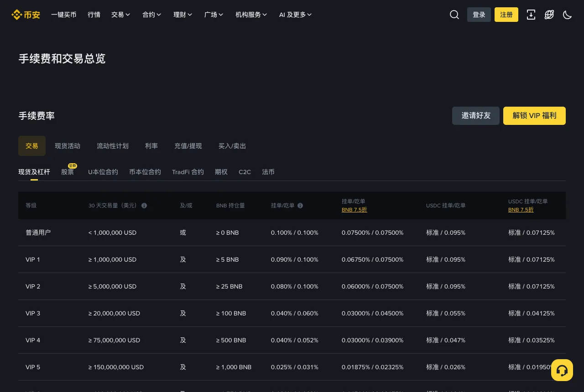Click info icon beside 挂单/吃单 header
This screenshot has width=584, height=392.
click(x=300, y=206)
